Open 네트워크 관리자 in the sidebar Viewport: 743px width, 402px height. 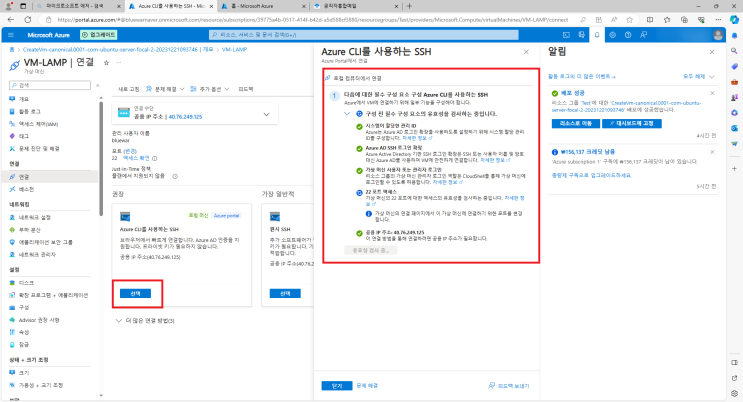point(37,254)
